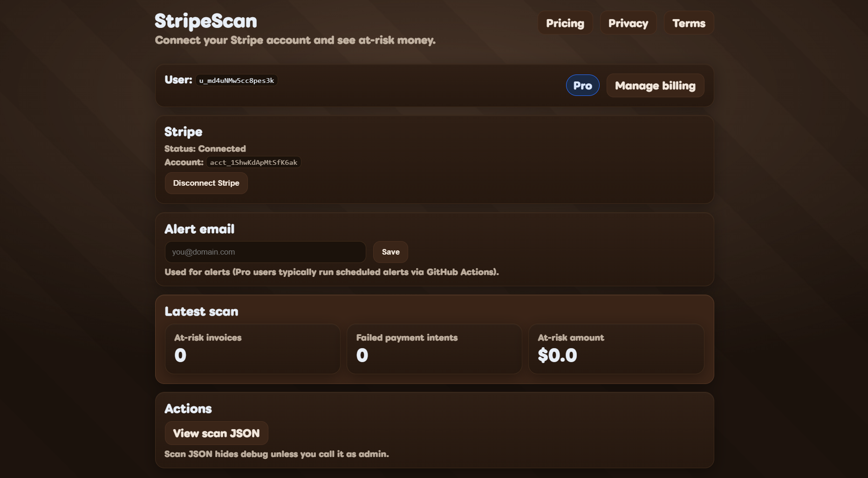Click the Pro plan badge
Screen dimensions: 868x478
pyautogui.click(x=582, y=85)
